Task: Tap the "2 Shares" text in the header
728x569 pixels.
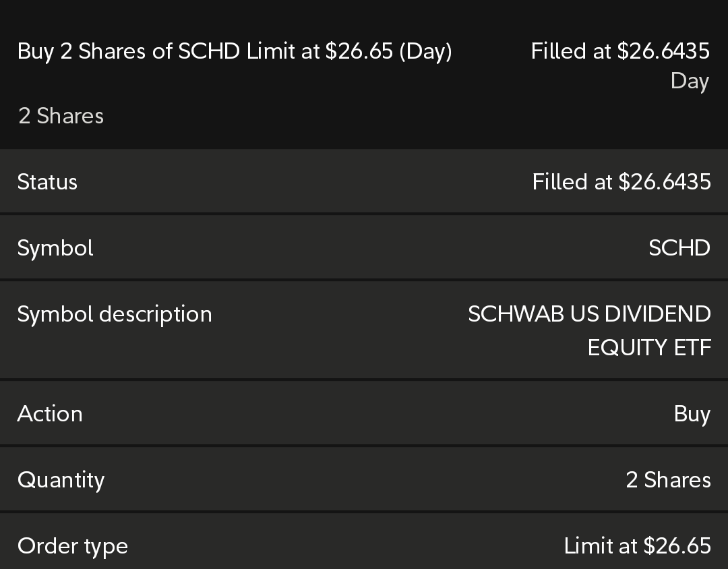Action: click(x=61, y=116)
